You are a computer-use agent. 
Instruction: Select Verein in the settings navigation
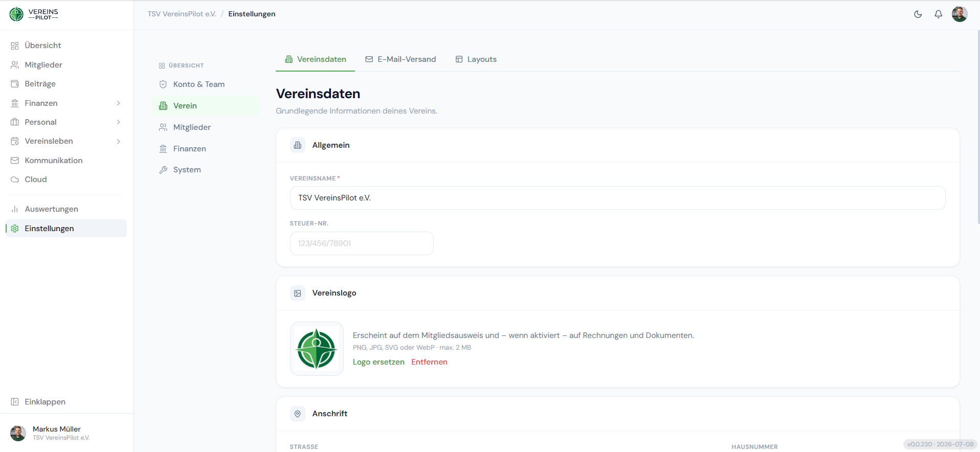pos(206,106)
